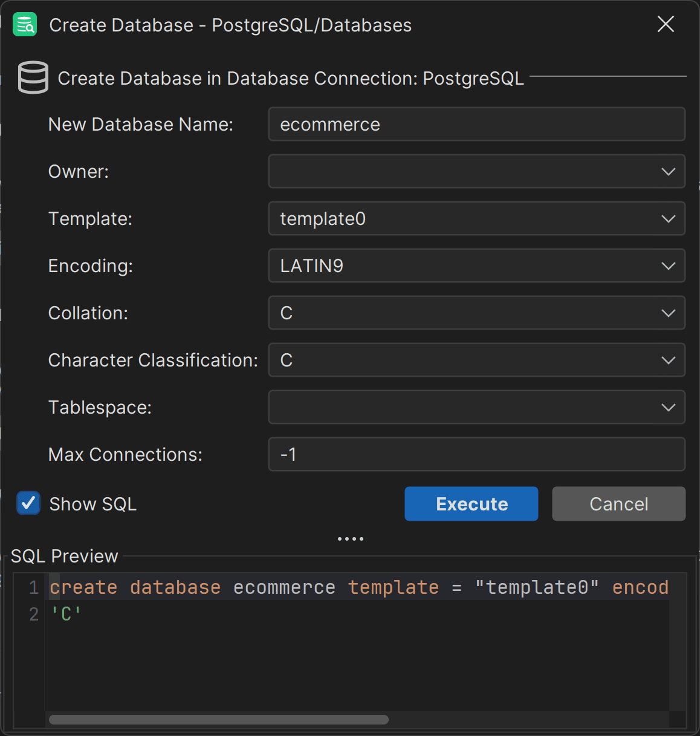
Task: Open the Template dropdown showing template0
Action: coord(669,218)
